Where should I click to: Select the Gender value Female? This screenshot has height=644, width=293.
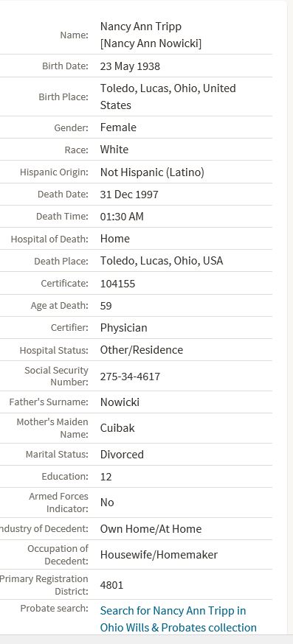coord(118,127)
